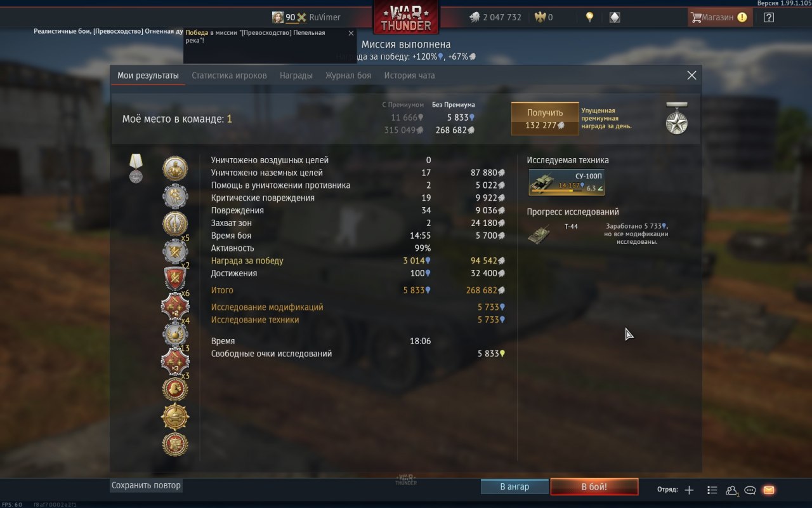Viewport: 812px width, 508px height.
Task: Select the История чата tab
Action: point(409,75)
